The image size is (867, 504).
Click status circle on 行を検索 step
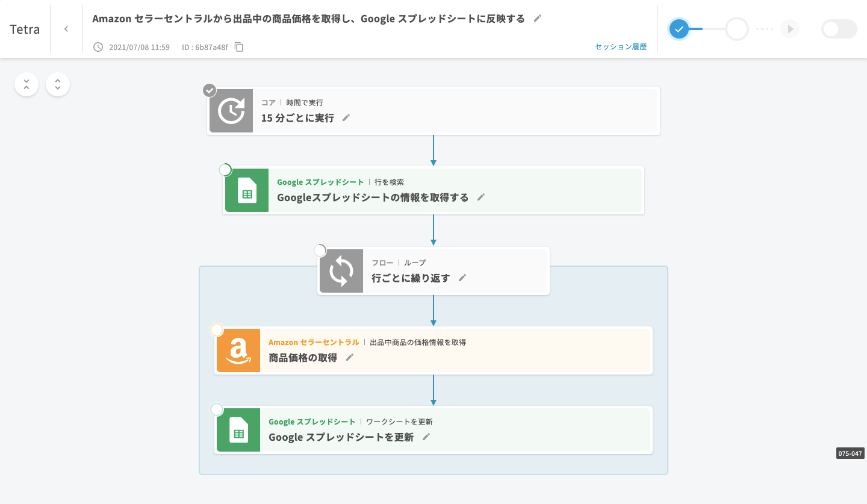click(x=225, y=170)
